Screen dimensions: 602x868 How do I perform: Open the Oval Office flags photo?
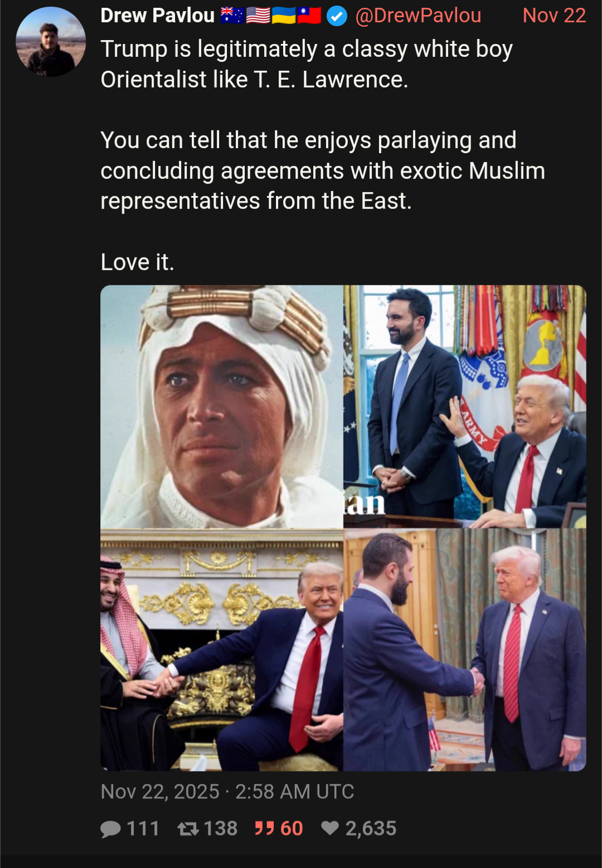[465, 406]
